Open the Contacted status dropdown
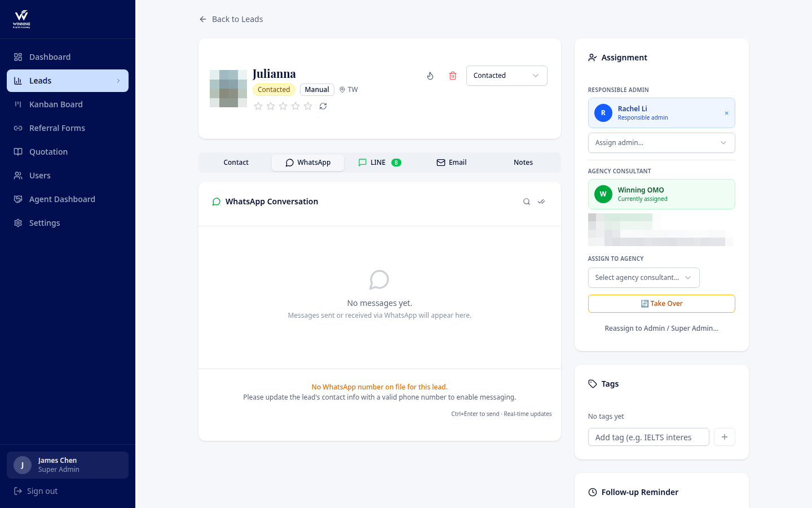The image size is (812, 508). (507, 76)
